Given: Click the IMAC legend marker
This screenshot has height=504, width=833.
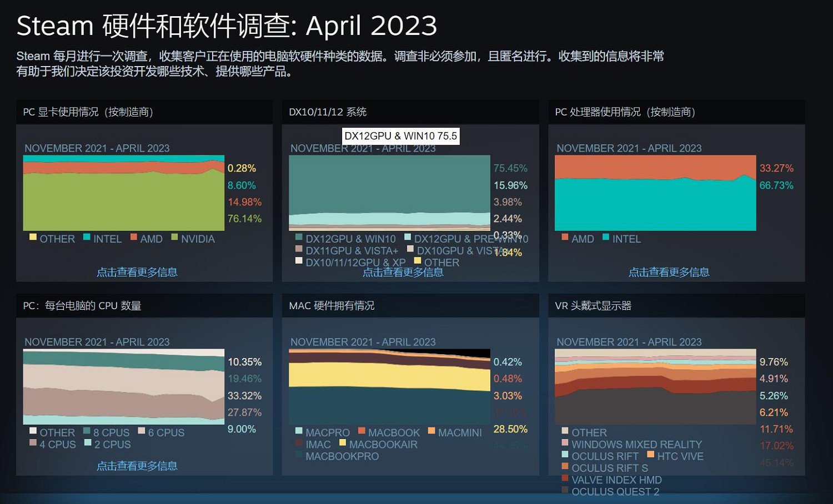Looking at the screenshot, I should [299, 443].
